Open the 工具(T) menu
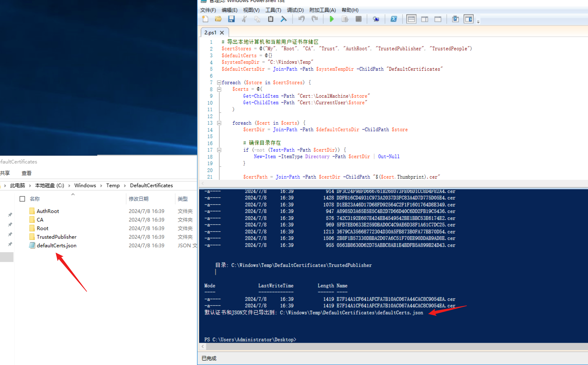 (273, 10)
